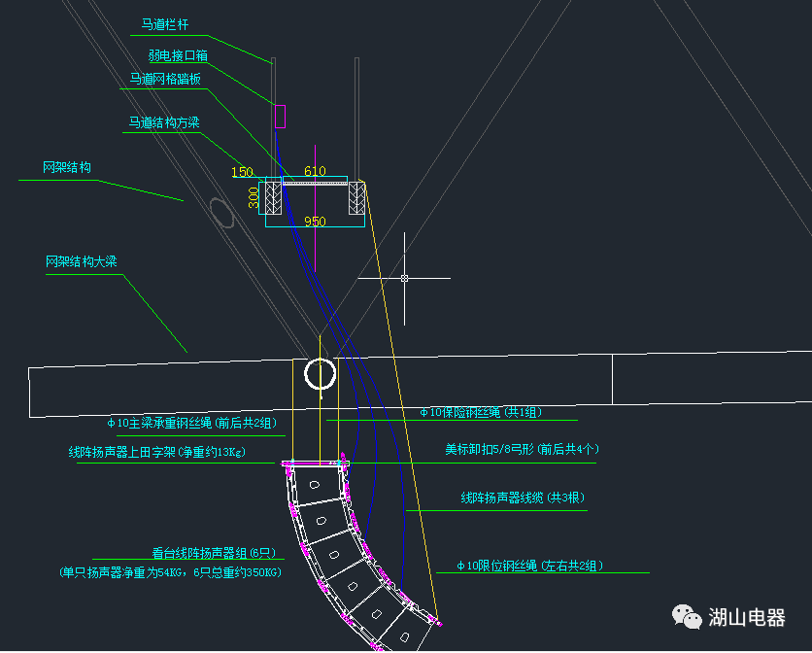Select the 300 vertical dimension text
The height and width of the screenshot is (653, 812).
(x=254, y=198)
